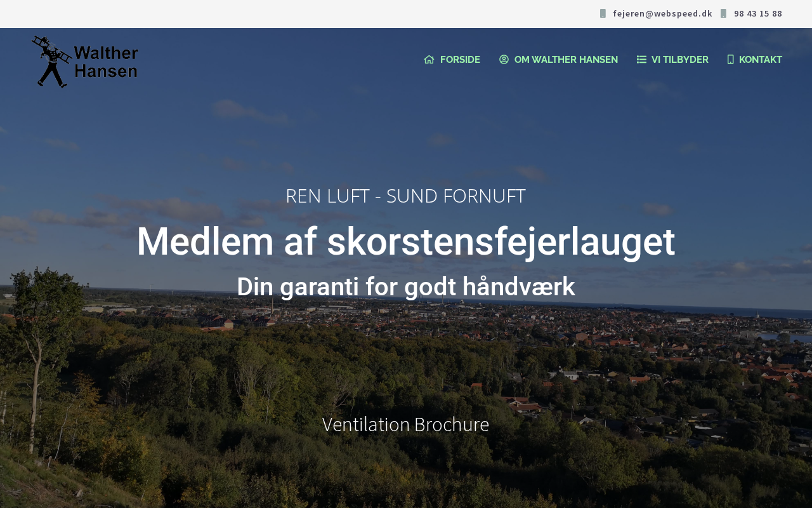
Task: Open the Ventilation Brochure link
Action: (x=405, y=424)
